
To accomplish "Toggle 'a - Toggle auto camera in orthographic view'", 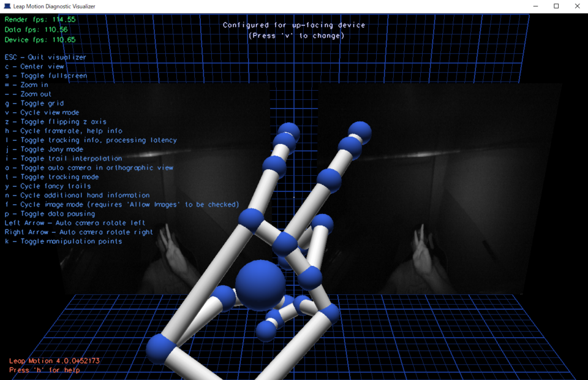I will tap(89, 167).
